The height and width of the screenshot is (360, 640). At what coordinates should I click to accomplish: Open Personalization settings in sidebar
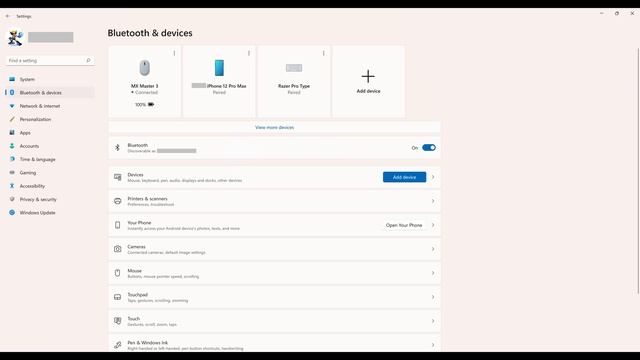coord(50,120)
